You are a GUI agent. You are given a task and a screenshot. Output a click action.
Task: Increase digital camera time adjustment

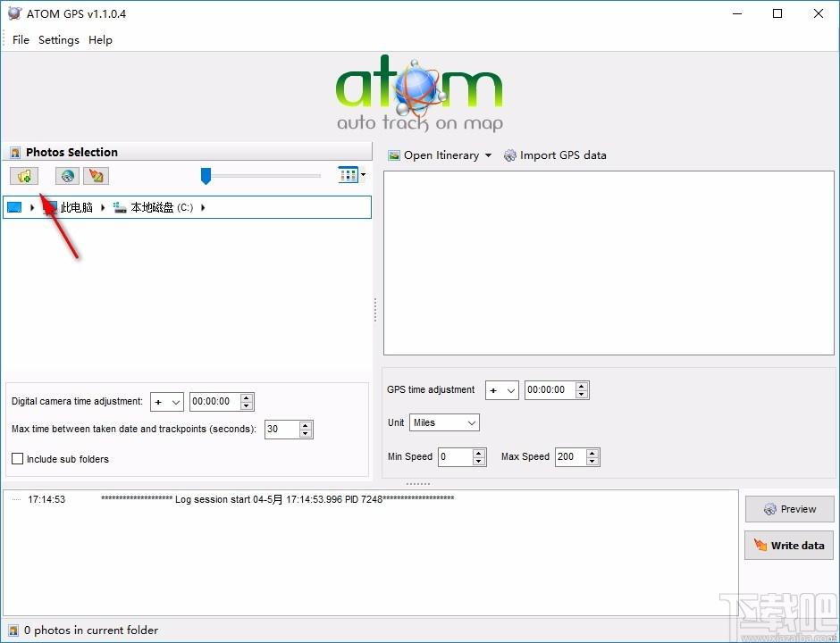tap(247, 397)
